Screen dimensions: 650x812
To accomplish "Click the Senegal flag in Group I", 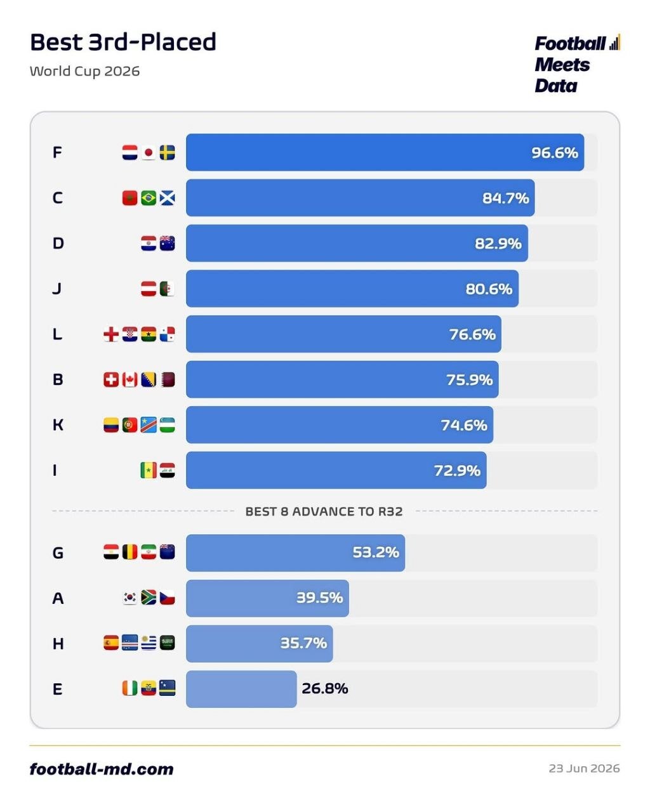I will (149, 471).
